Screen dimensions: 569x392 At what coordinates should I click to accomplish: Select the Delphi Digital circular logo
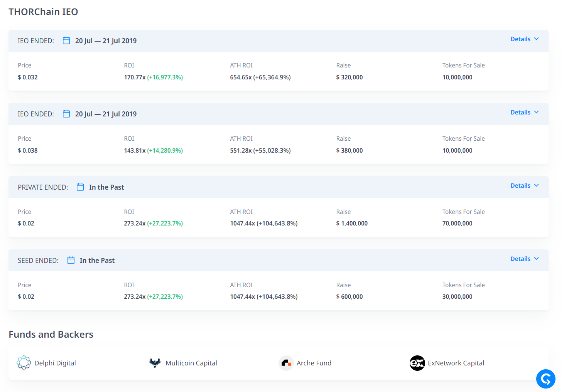point(23,363)
